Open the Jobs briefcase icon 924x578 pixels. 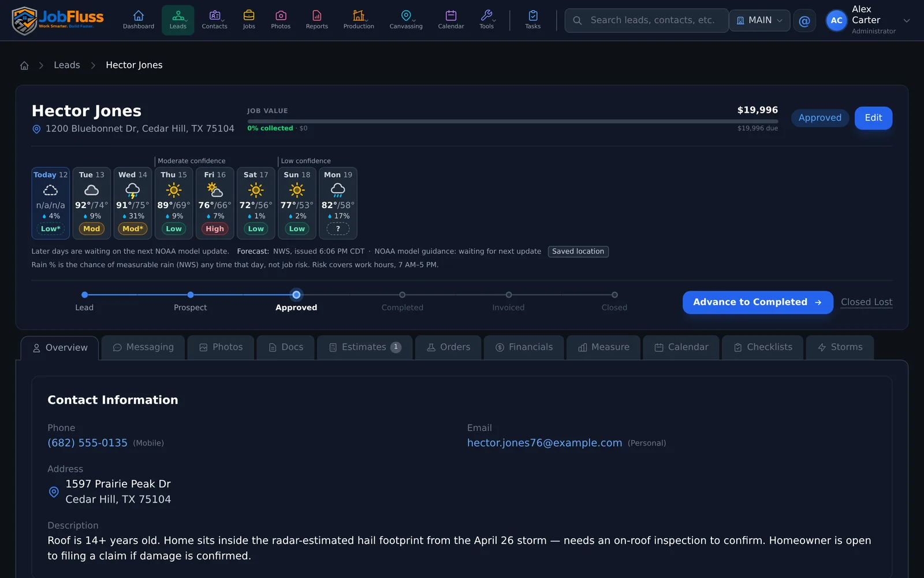(x=249, y=20)
